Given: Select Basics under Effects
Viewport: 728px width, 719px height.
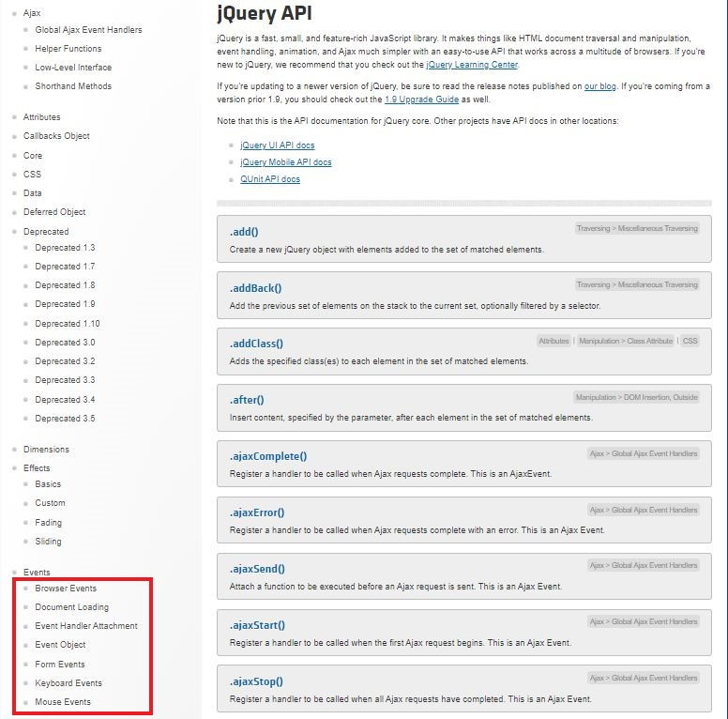Looking at the screenshot, I should [48, 484].
